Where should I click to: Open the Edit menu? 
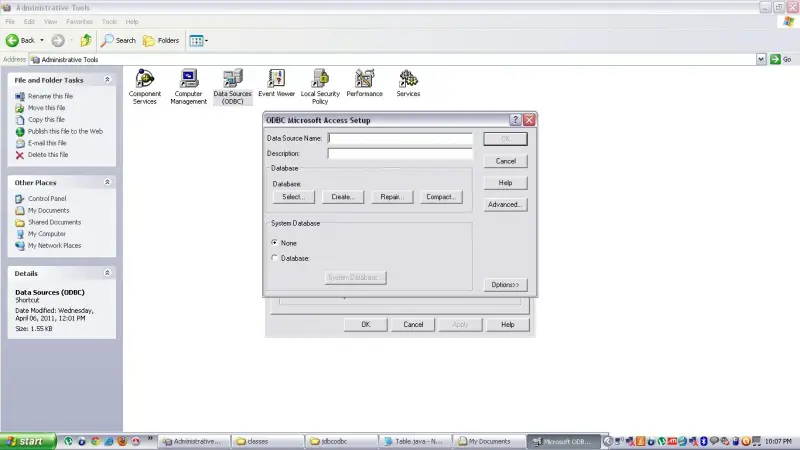coord(29,21)
